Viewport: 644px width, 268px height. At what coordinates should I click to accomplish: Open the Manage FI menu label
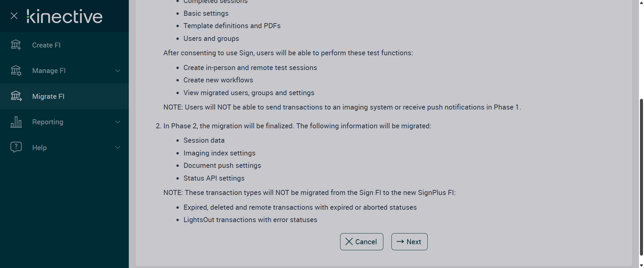49,71
